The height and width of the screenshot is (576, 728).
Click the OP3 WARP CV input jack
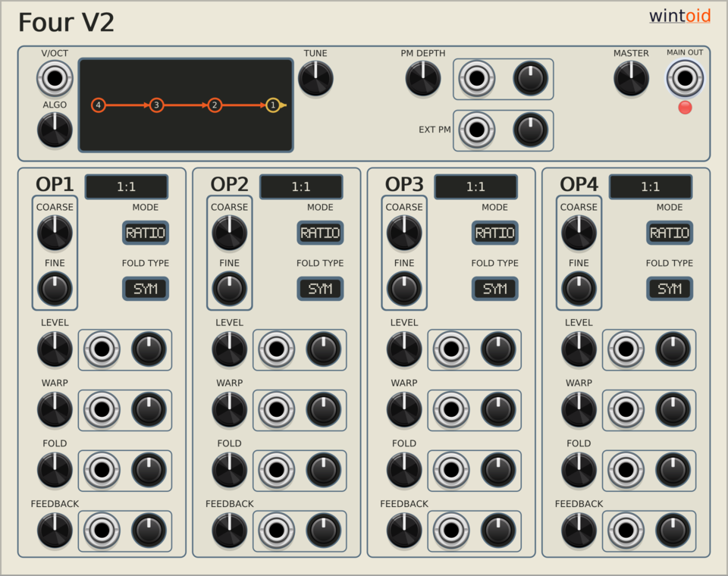click(450, 409)
